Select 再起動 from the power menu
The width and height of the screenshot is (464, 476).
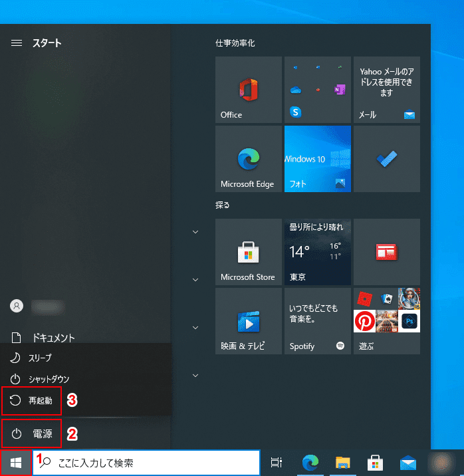[x=31, y=400]
